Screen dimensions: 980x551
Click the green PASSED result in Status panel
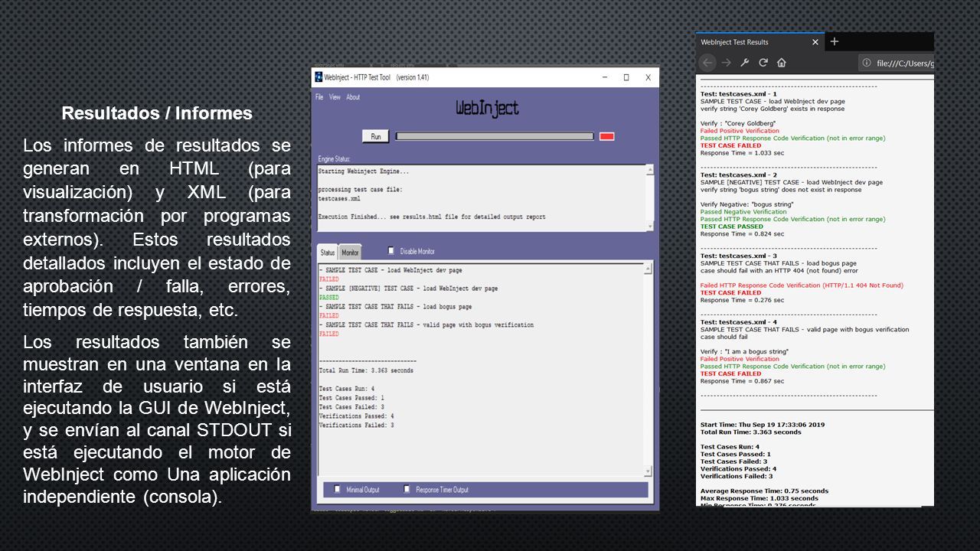point(329,298)
